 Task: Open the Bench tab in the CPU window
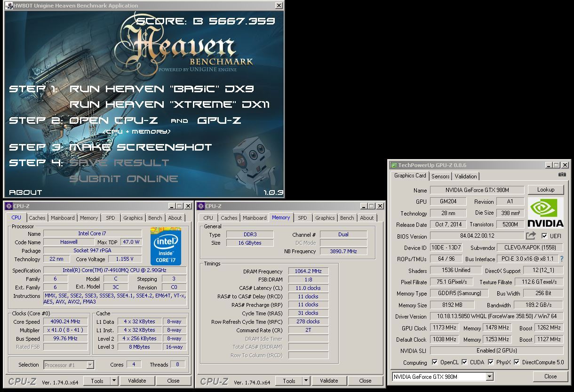[x=155, y=218]
